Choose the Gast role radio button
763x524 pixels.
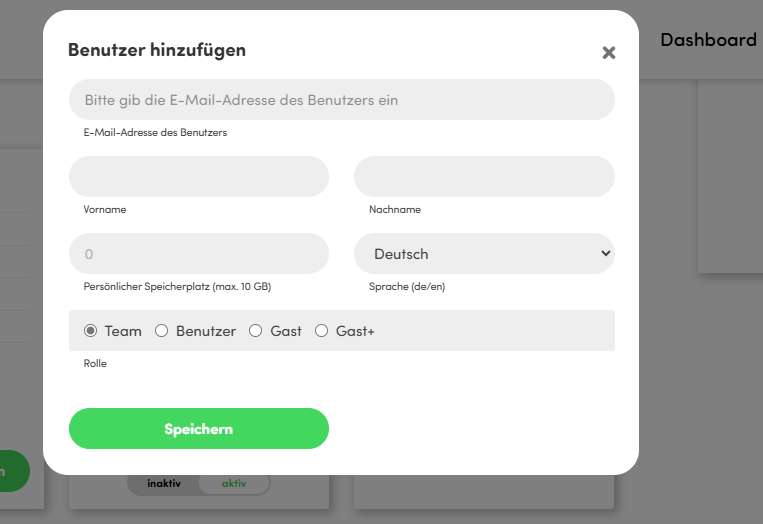click(x=255, y=331)
